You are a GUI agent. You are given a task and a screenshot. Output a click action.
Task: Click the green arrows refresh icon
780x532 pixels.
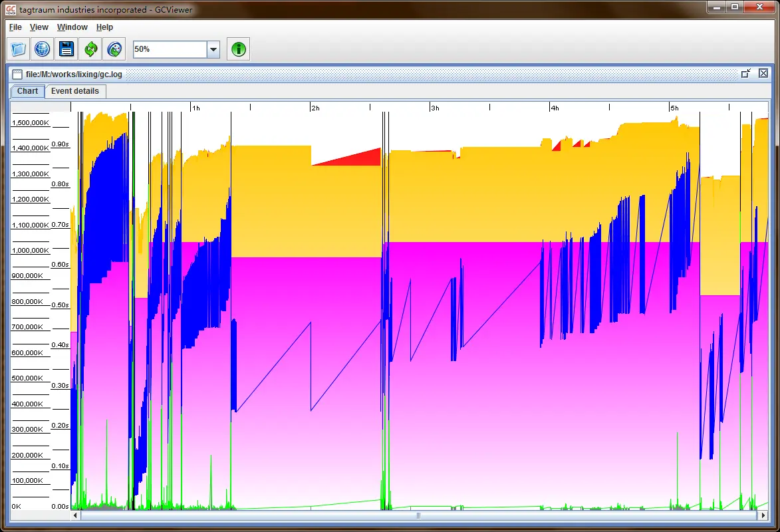(90, 49)
